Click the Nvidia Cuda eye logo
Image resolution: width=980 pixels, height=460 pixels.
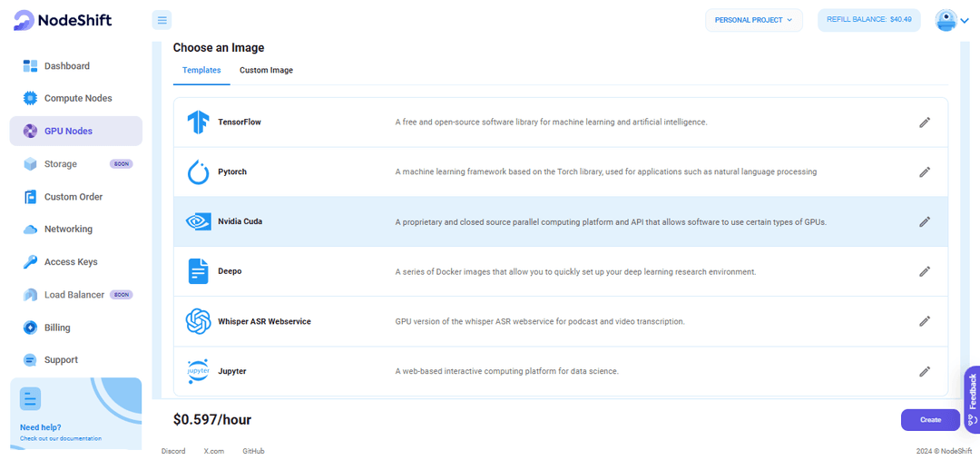click(198, 221)
